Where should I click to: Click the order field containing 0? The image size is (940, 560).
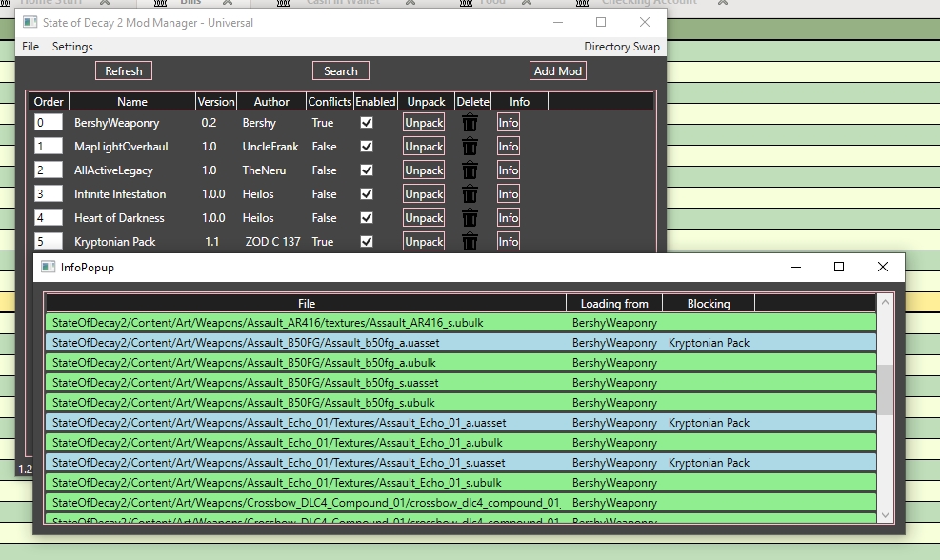(x=48, y=122)
